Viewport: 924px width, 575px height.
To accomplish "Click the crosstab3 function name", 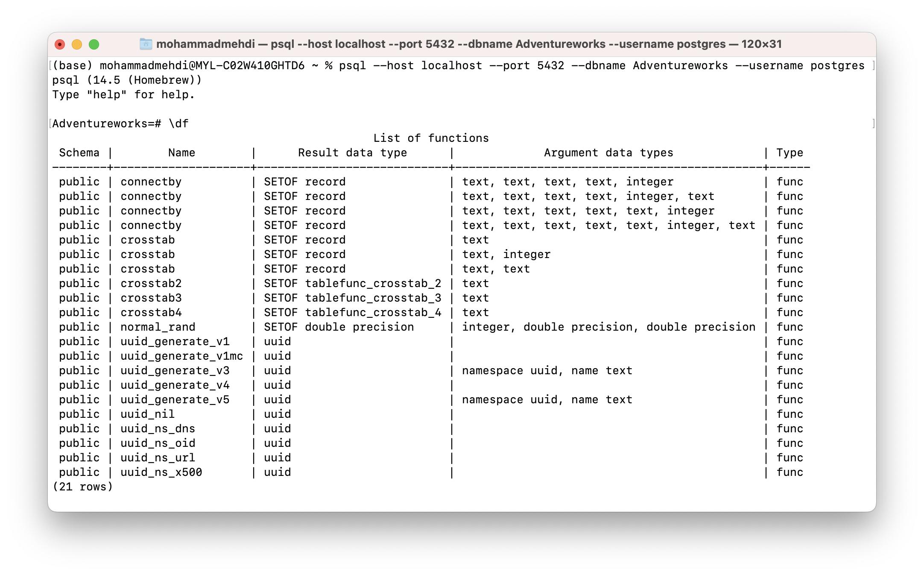I will click(x=151, y=298).
